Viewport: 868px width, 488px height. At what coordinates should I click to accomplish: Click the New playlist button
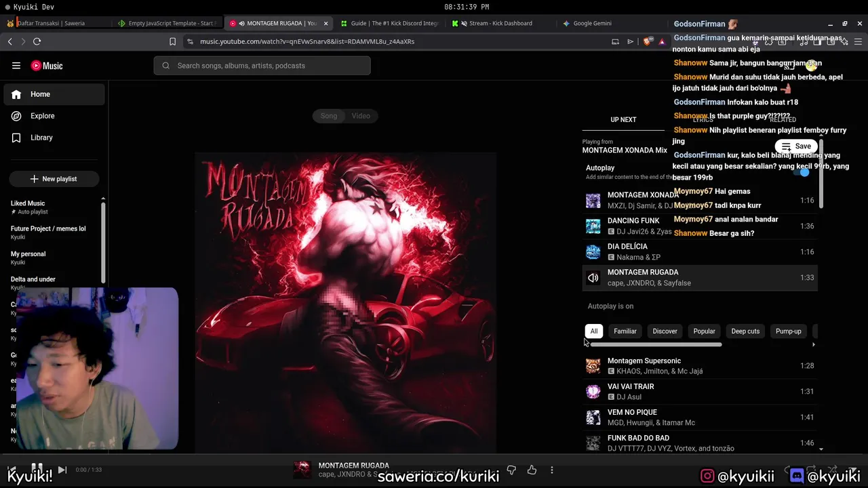pyautogui.click(x=54, y=179)
